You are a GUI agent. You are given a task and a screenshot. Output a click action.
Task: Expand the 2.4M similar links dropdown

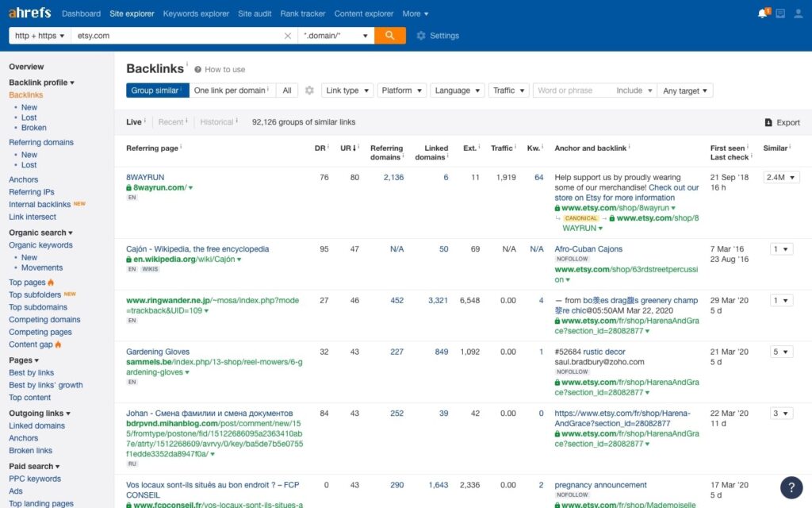point(781,177)
